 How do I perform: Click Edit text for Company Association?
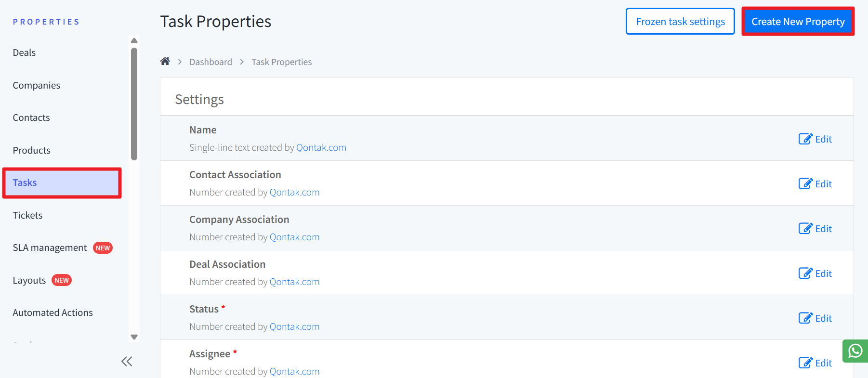click(x=824, y=229)
